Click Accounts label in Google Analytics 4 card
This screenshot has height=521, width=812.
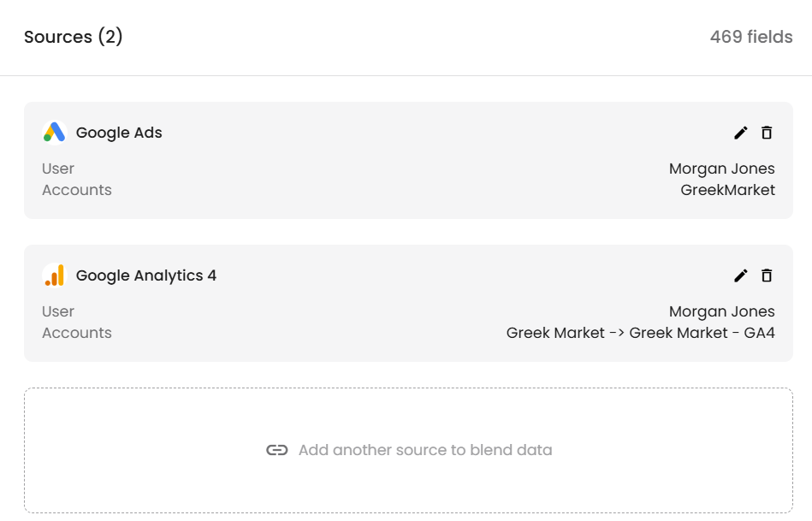point(77,333)
